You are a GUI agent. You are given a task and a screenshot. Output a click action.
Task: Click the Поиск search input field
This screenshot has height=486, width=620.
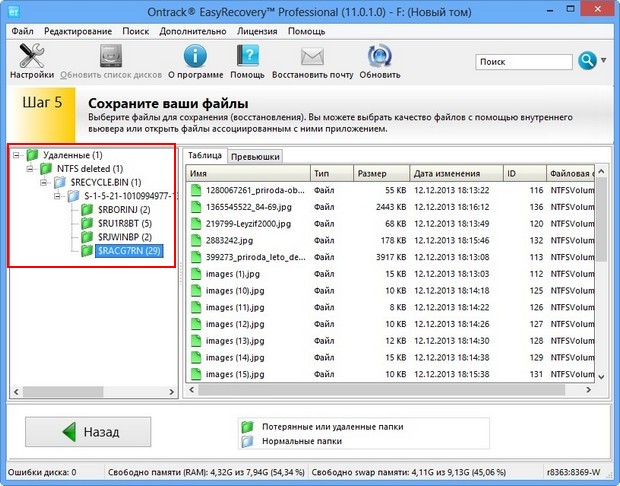[524, 62]
